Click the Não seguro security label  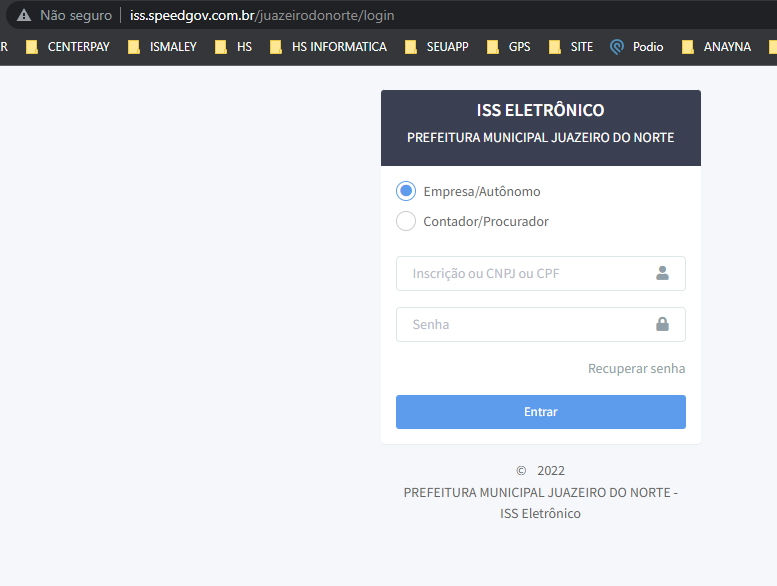coord(76,15)
